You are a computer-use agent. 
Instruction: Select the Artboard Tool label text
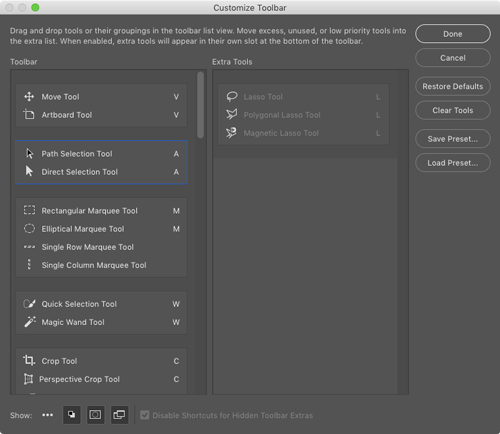(67, 115)
